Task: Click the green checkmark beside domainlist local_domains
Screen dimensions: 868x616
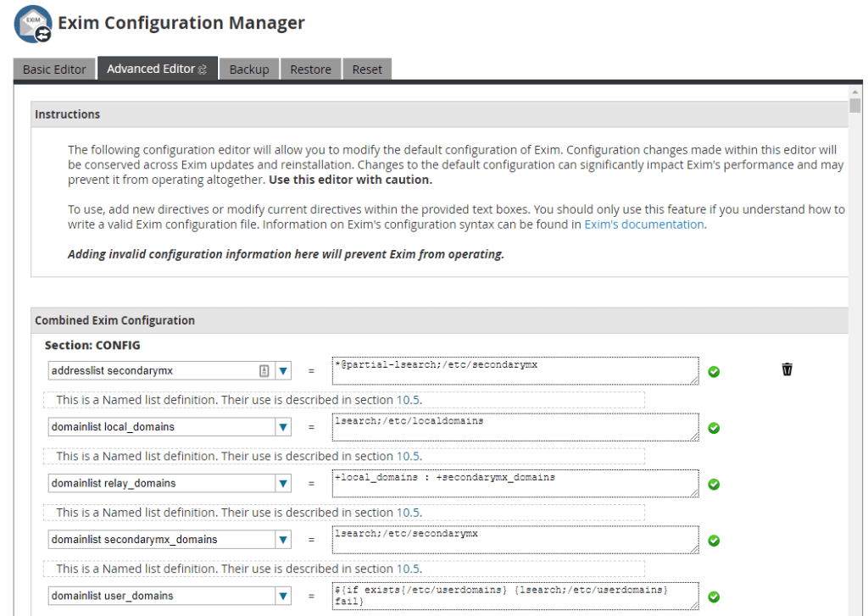Action: 714,428
